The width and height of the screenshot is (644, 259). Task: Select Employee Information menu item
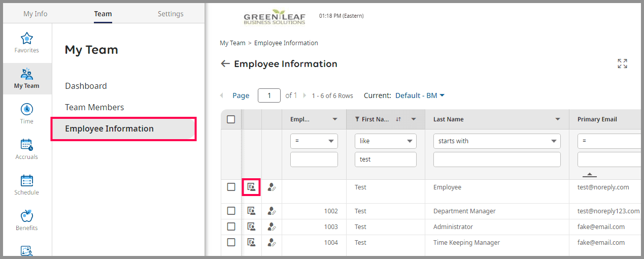click(x=124, y=129)
